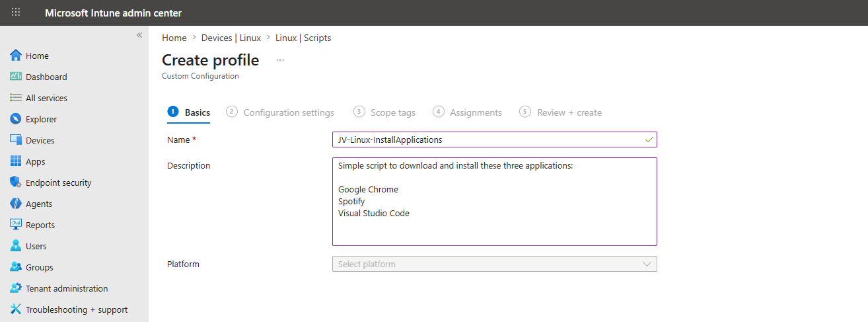Select the Basics step tab
The image size is (868, 322).
pos(189,112)
